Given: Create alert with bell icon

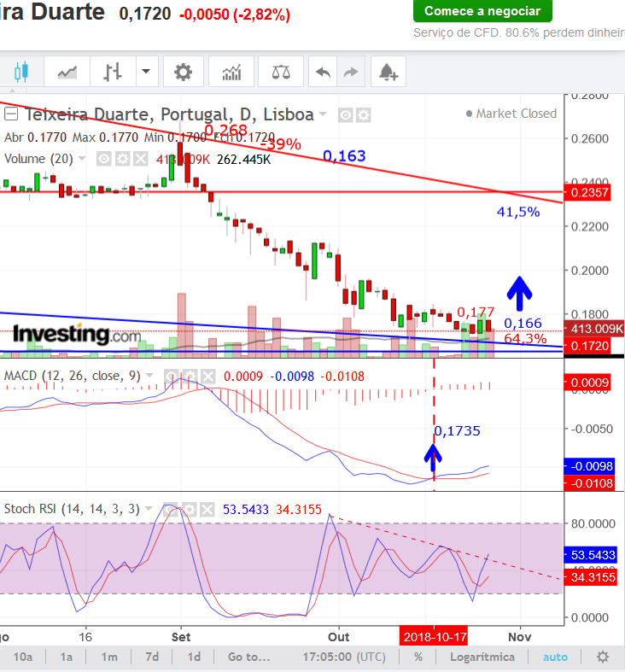Looking at the screenshot, I should click(388, 72).
